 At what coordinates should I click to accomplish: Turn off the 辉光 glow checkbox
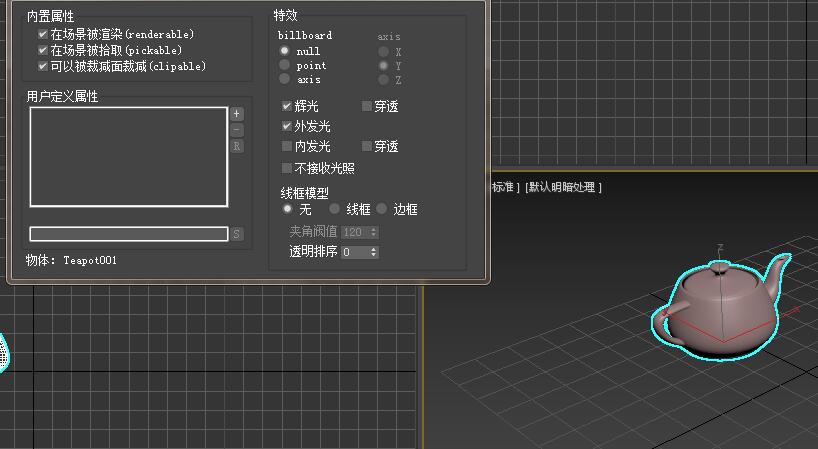click(x=287, y=106)
